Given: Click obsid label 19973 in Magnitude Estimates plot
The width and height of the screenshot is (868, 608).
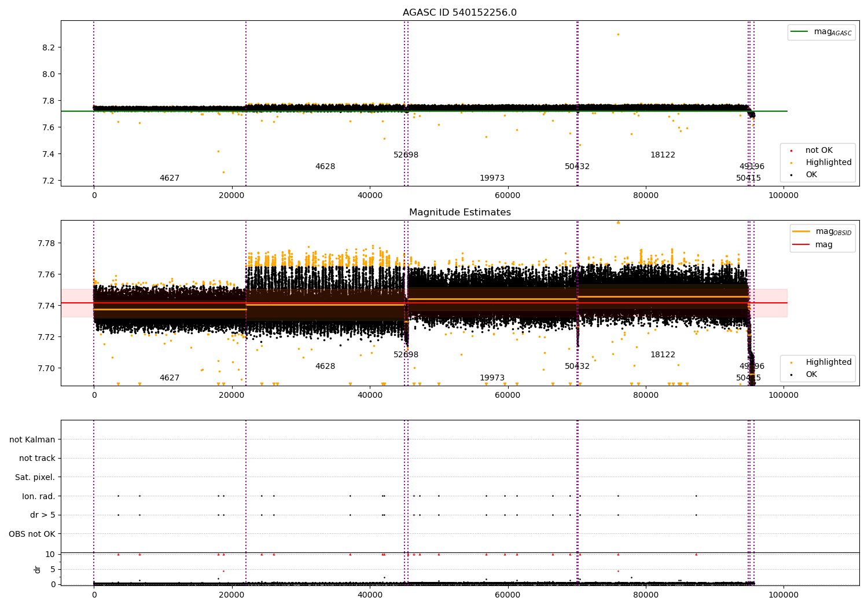Looking at the screenshot, I should click(x=492, y=378).
